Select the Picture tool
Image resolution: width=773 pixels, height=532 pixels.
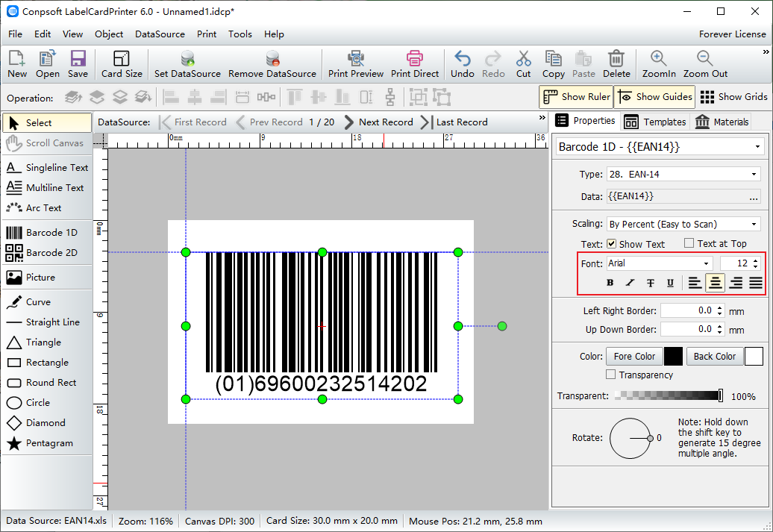click(x=47, y=277)
